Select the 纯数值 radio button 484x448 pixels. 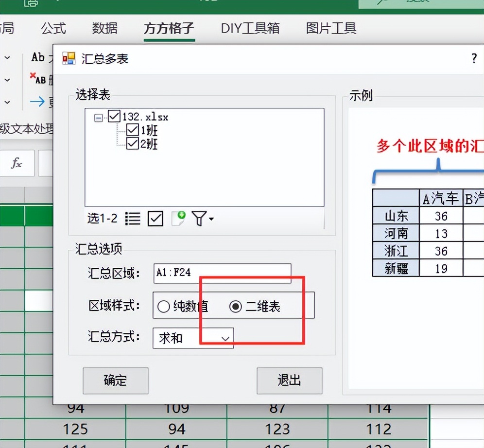pos(164,306)
